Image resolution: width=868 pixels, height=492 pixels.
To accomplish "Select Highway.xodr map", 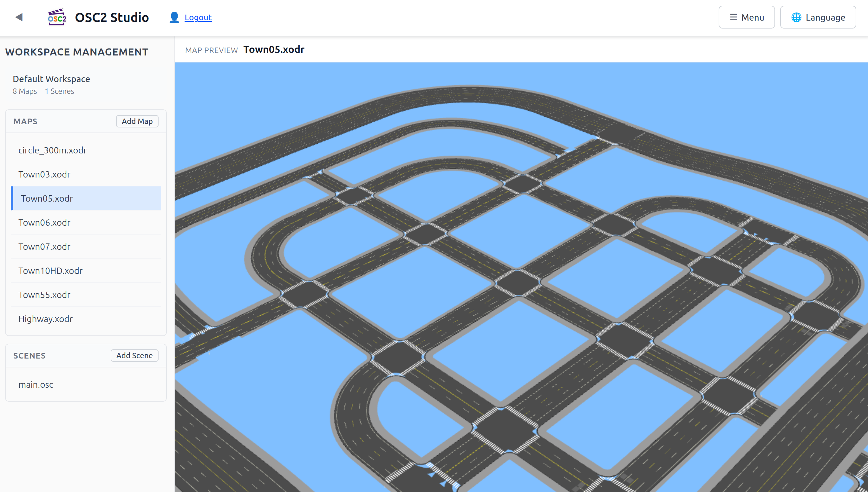I will coord(86,319).
